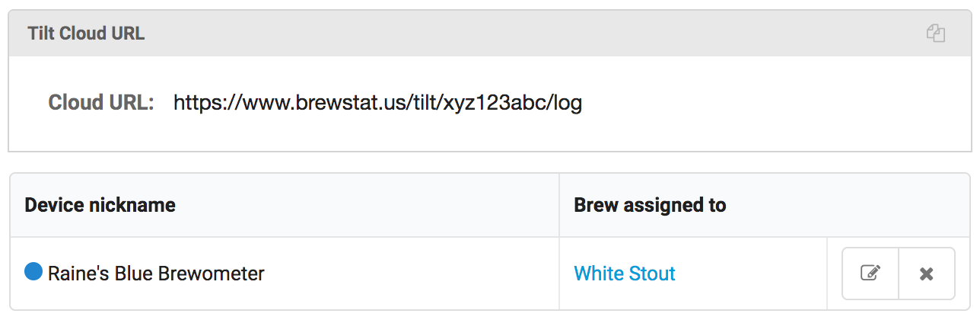Click the word "assigned" in table header

coord(658,205)
